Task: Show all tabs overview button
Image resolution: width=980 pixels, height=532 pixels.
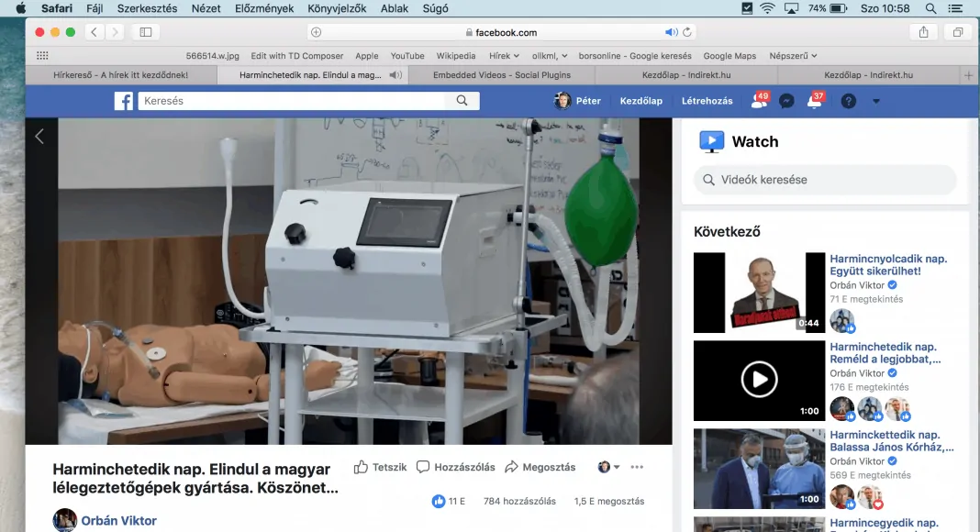Action: click(x=957, y=32)
